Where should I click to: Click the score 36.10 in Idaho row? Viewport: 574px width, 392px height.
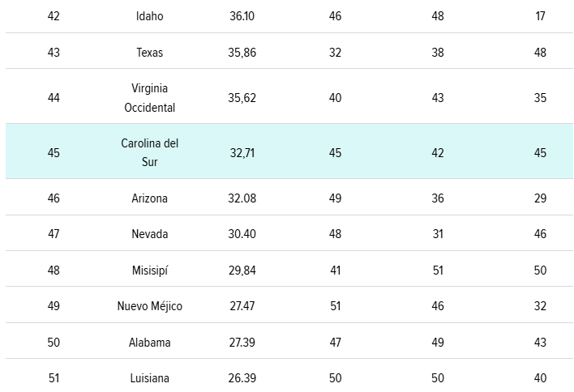[242, 16]
